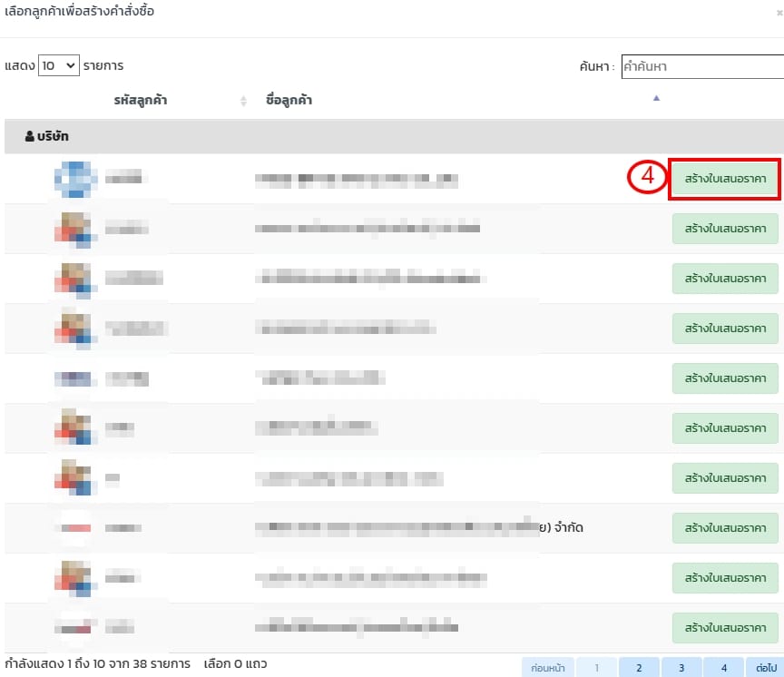Click สร้างใบเสนอราคา in the second customer row
The height and width of the screenshot is (677, 784).
(725, 229)
